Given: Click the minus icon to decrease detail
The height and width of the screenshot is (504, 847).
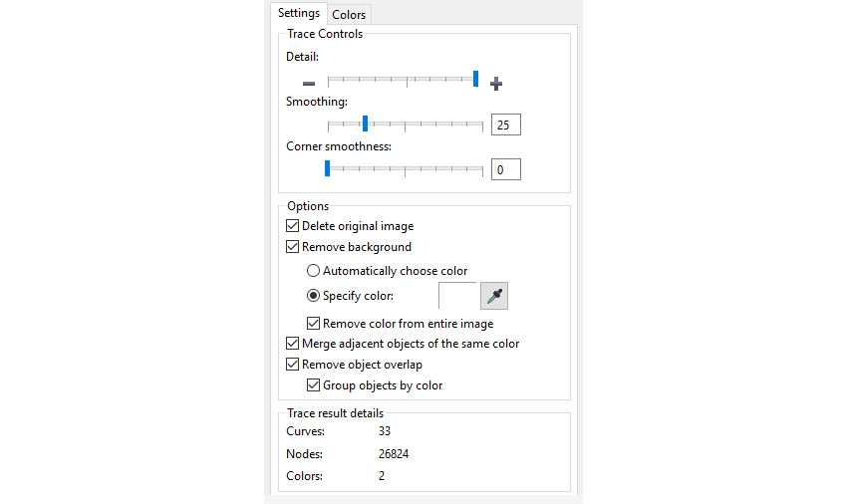Looking at the screenshot, I should tap(309, 84).
